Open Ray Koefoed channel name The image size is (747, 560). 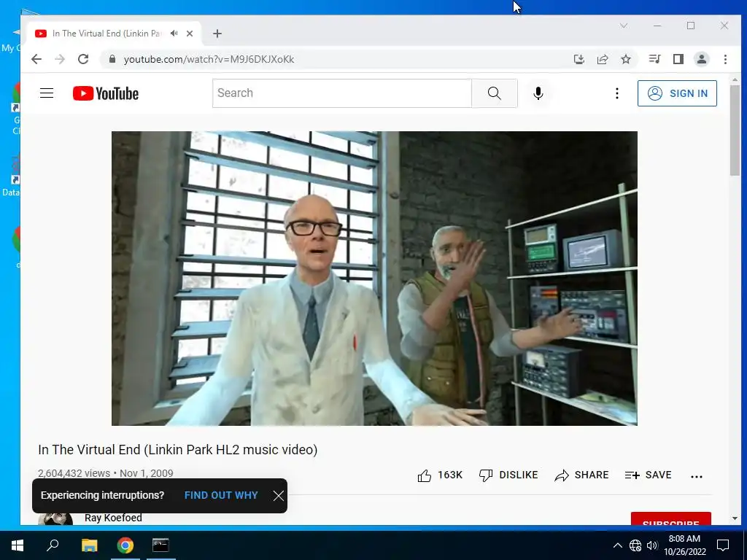coord(113,518)
